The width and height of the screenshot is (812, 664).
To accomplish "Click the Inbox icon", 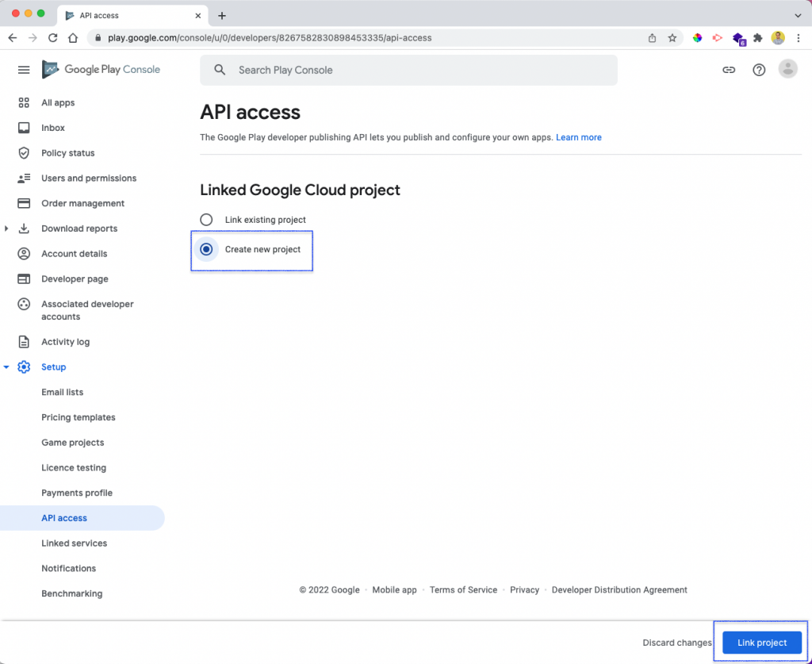I will [x=24, y=128].
